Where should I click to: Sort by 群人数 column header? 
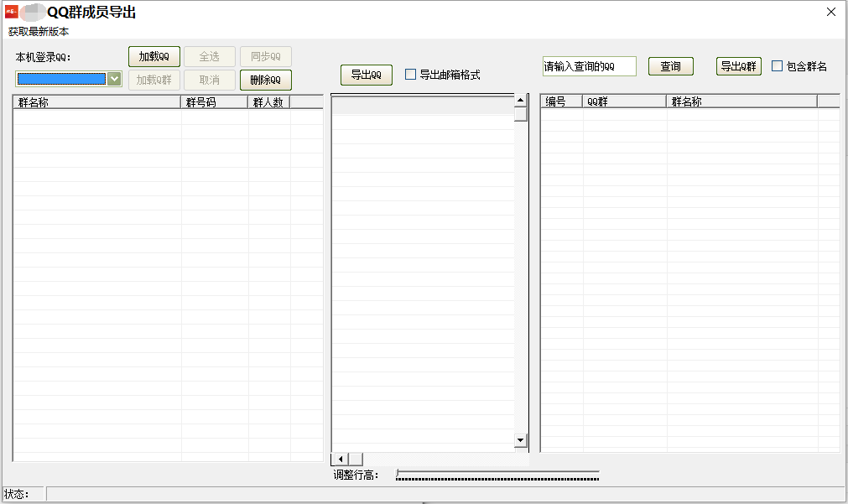(x=268, y=101)
